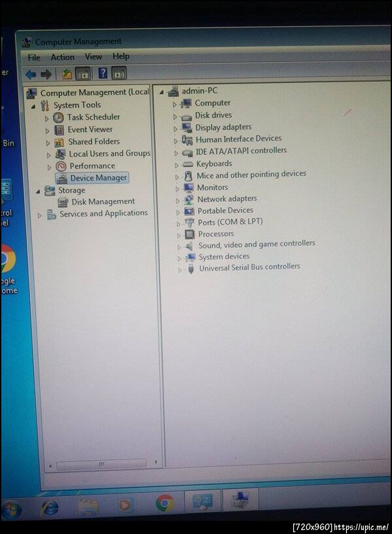The image size is (392, 534).
Task: Toggle Show/Hide Action Pane toolbar icon
Action: tap(119, 73)
